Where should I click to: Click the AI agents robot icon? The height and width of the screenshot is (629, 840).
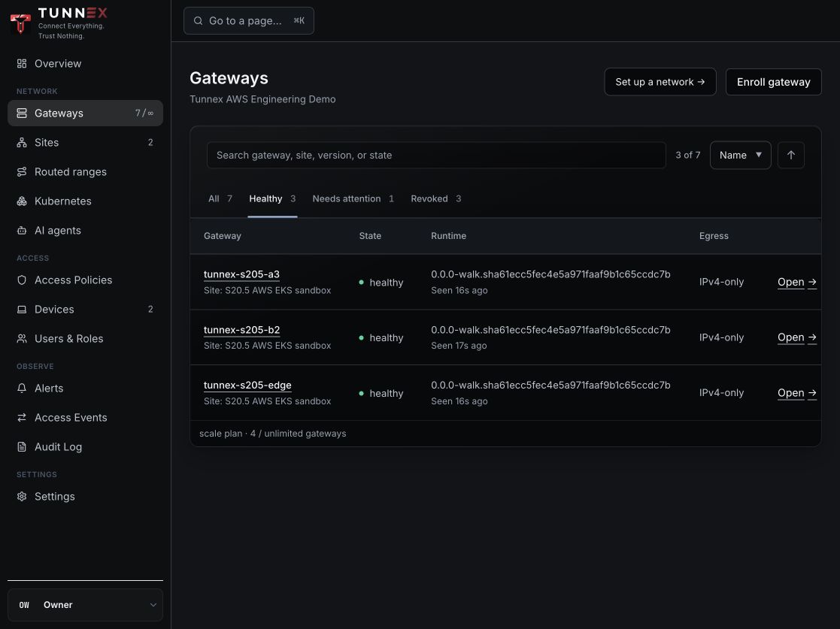point(21,231)
